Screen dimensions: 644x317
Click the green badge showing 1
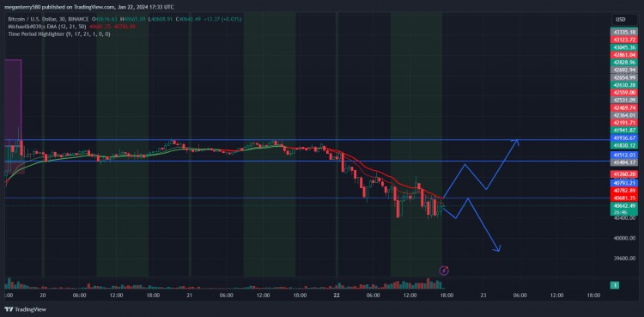[615, 285]
